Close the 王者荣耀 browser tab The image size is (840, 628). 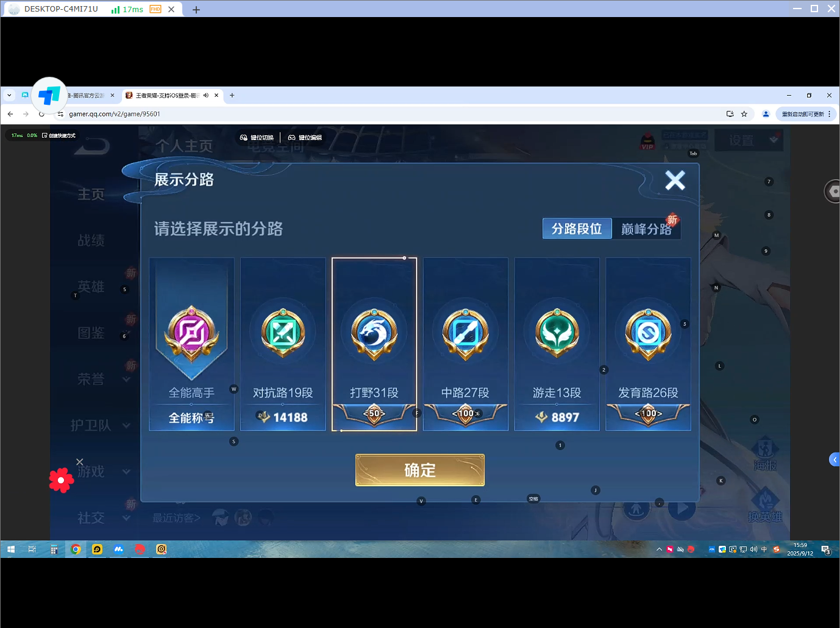[216, 95]
